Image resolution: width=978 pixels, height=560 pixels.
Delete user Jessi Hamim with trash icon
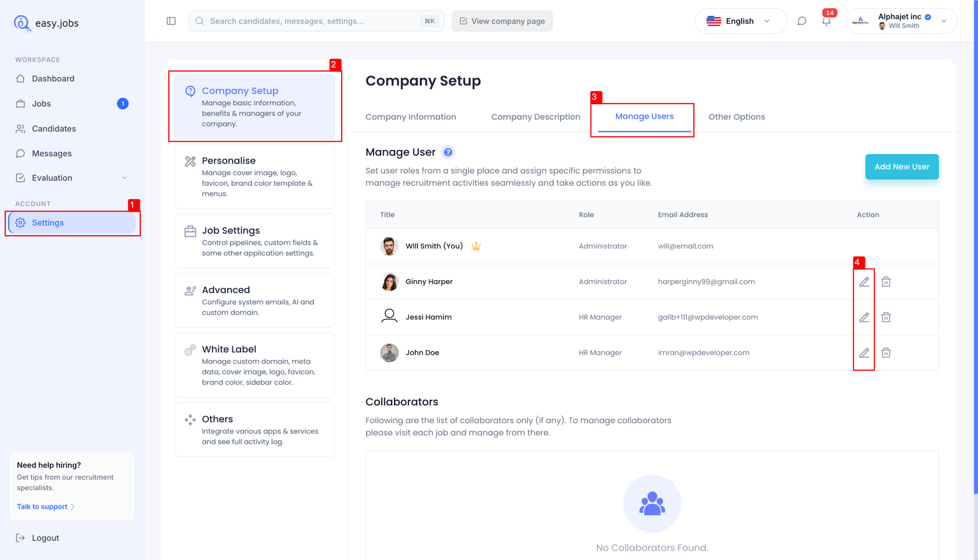[x=886, y=317]
